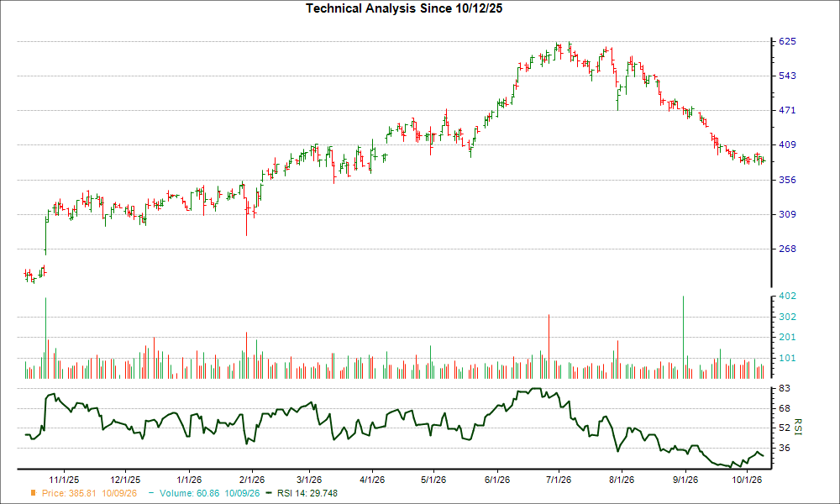Click the tall red volume bar before 7/1/26

[x=549, y=347]
